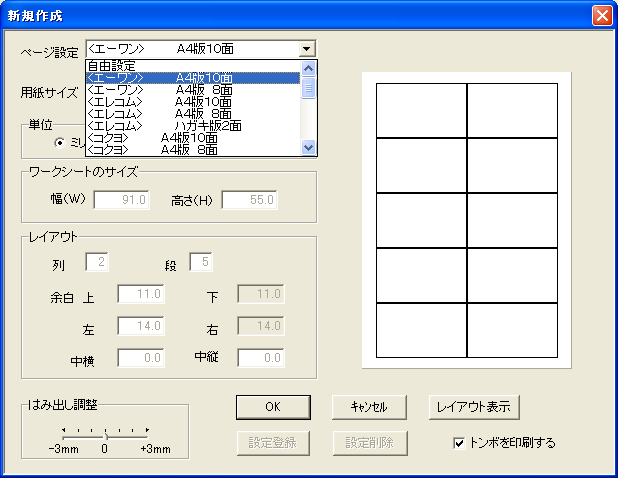The width and height of the screenshot is (618, 478).
Task: Click the 下 bottom margin field
Action: [x=261, y=294]
